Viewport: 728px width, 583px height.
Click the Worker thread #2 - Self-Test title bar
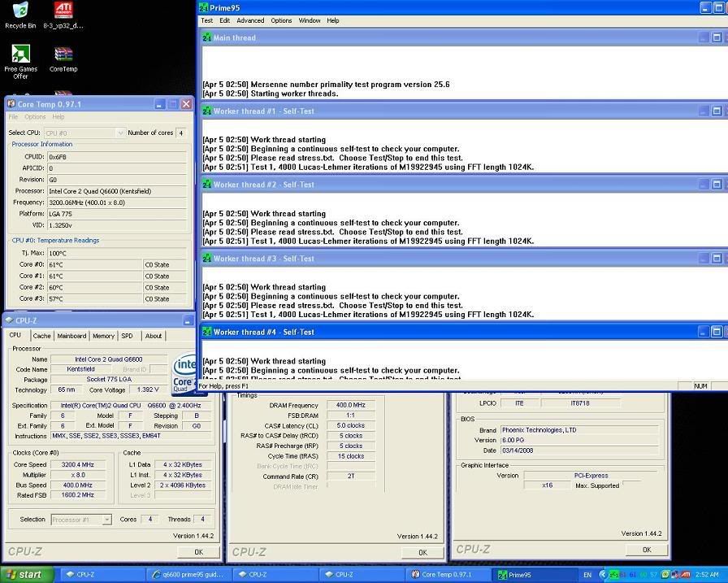[464, 185]
